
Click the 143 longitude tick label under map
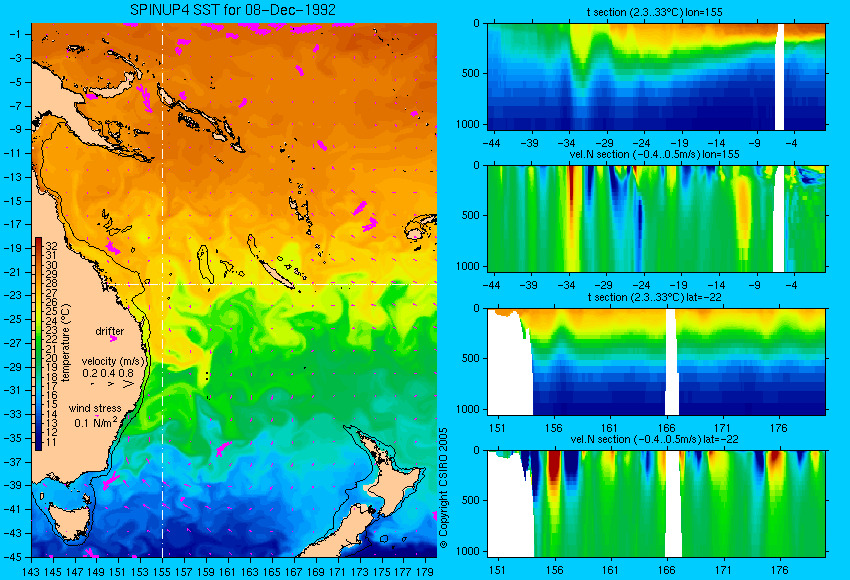click(x=31, y=572)
